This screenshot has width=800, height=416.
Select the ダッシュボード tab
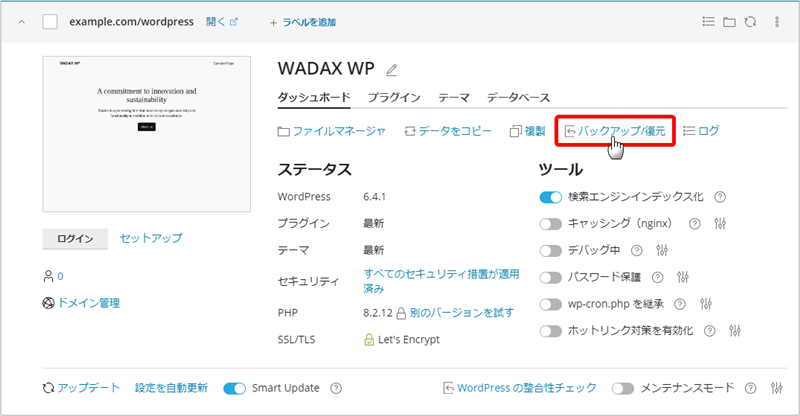tap(314, 97)
